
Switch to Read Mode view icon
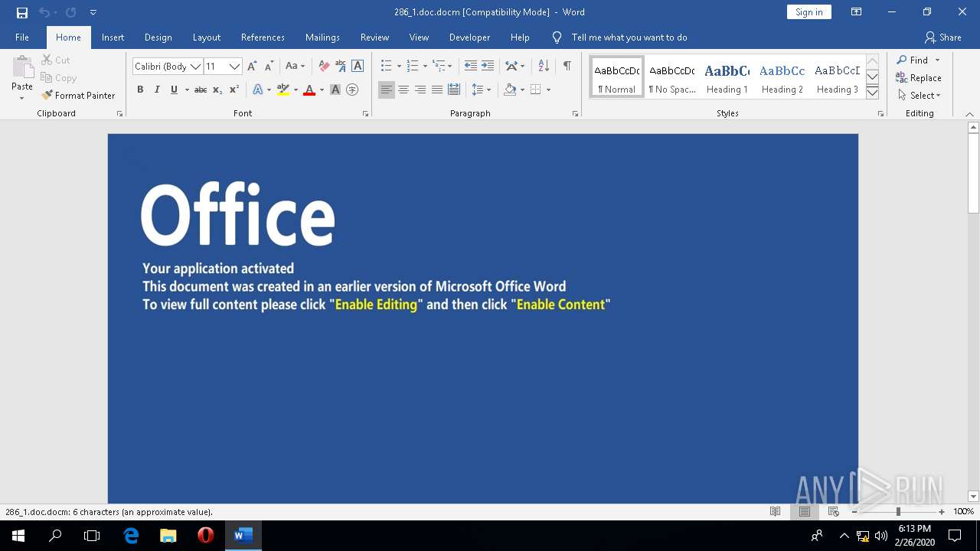[x=775, y=512]
